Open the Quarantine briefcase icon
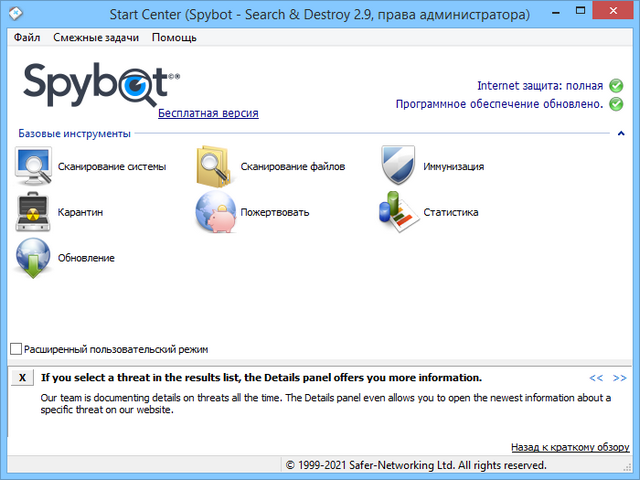 coord(34,212)
